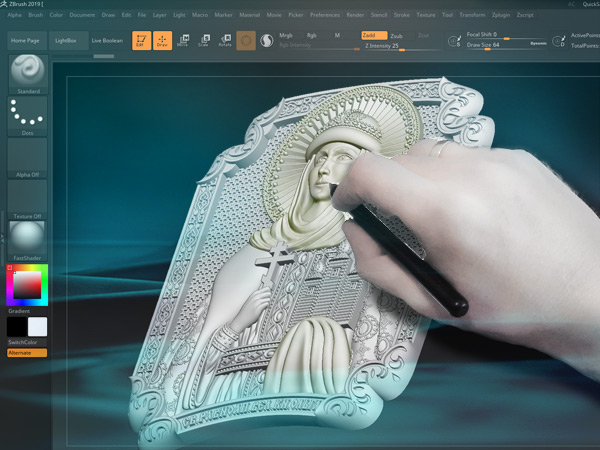Toggle Zsub sculpt mode

396,36
